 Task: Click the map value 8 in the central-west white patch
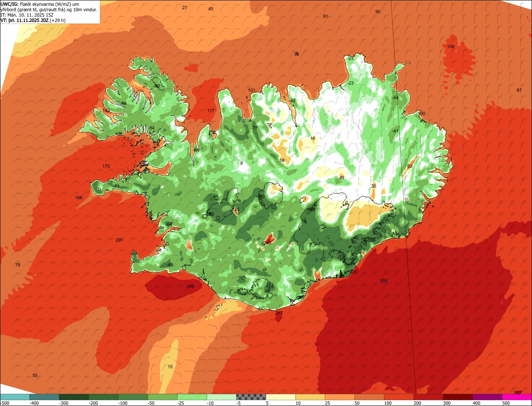coord(241,163)
